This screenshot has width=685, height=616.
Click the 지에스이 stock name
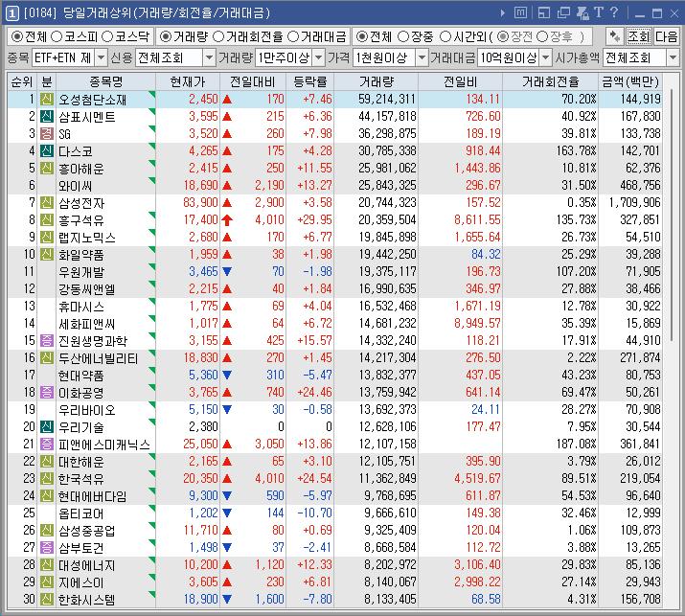[80, 582]
